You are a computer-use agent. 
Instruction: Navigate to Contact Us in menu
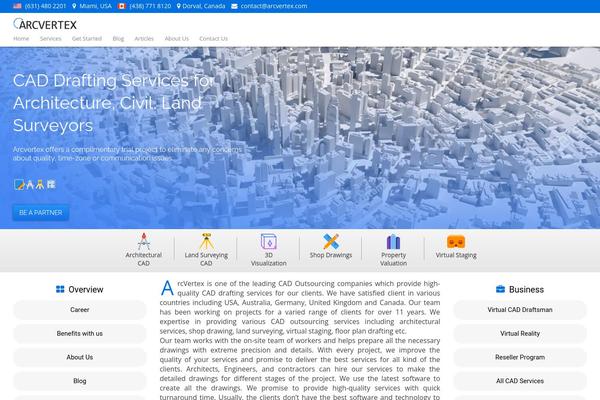point(213,38)
